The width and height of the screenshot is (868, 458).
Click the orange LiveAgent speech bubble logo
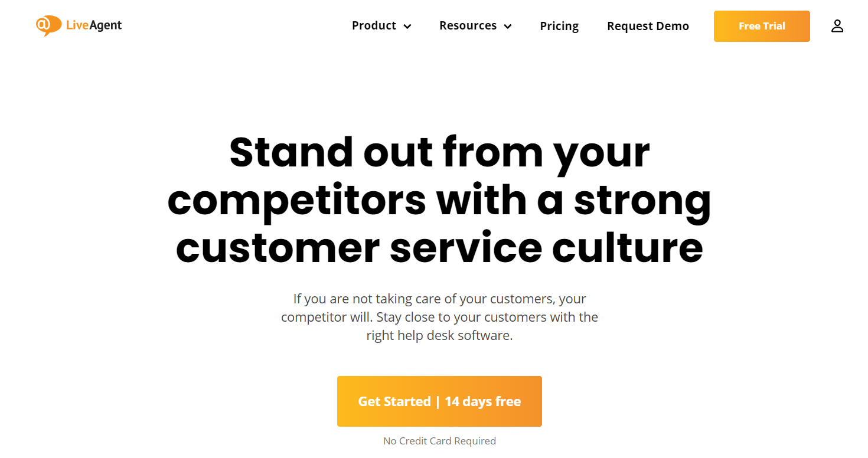(48, 25)
